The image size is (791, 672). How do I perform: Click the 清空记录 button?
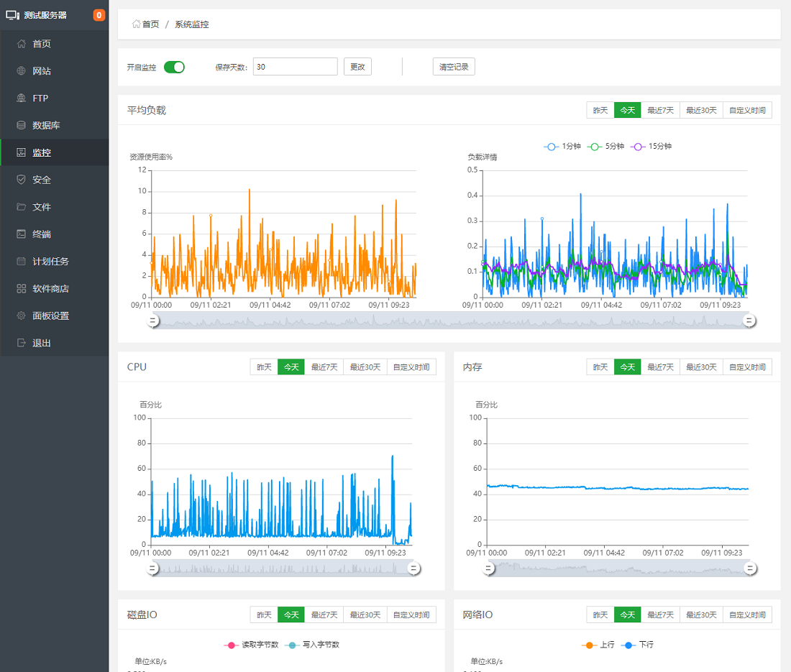454,67
